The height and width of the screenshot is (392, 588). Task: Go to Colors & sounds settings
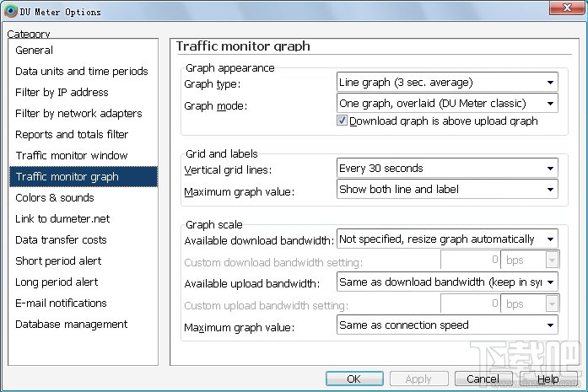click(x=55, y=198)
